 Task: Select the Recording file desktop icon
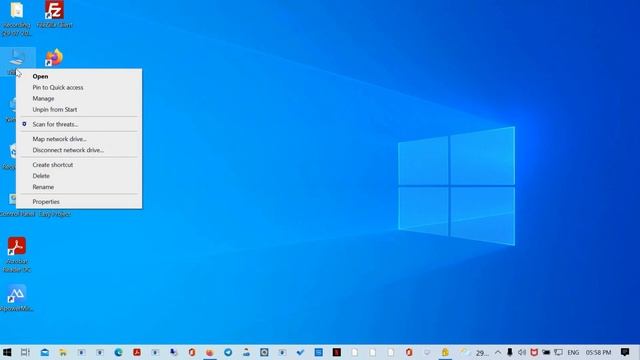17,18
